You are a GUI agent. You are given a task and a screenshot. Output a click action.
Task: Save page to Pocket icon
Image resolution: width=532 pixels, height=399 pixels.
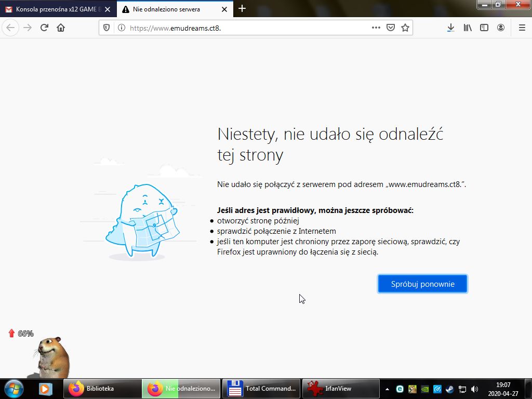pyautogui.click(x=391, y=28)
